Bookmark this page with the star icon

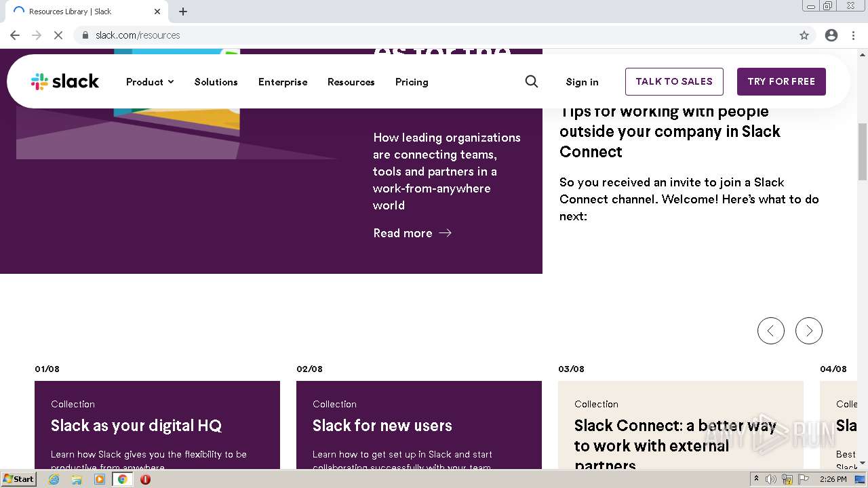point(804,35)
